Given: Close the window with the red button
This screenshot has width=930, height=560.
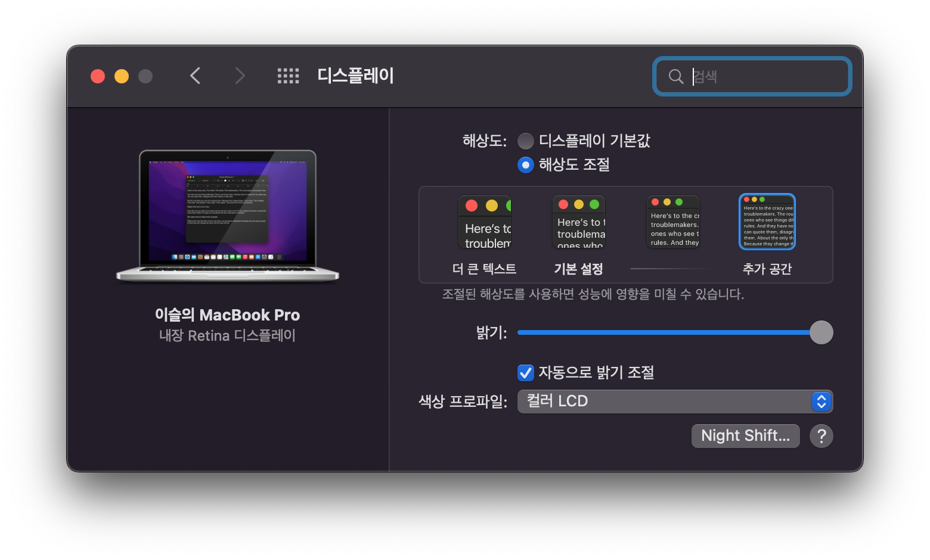Looking at the screenshot, I should point(98,76).
